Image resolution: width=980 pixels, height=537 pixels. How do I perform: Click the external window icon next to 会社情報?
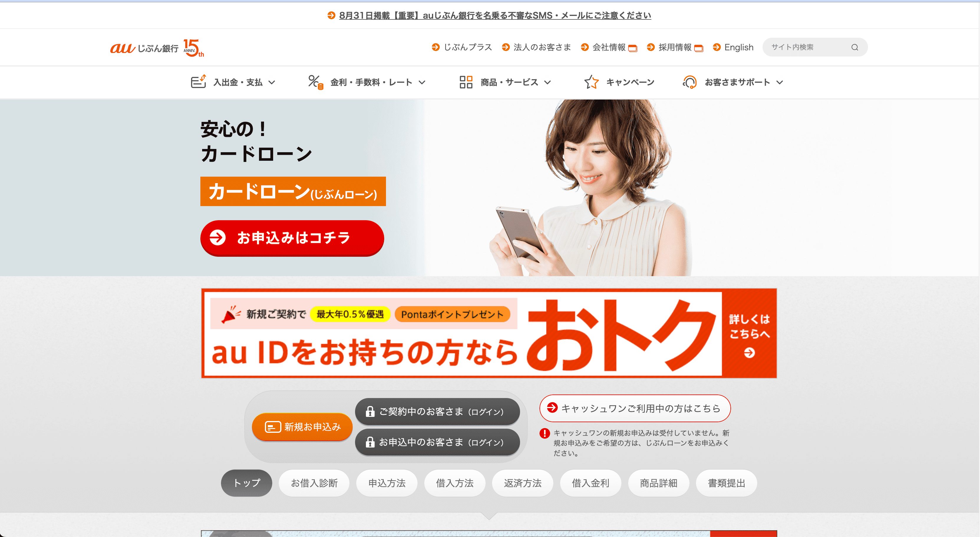point(633,48)
